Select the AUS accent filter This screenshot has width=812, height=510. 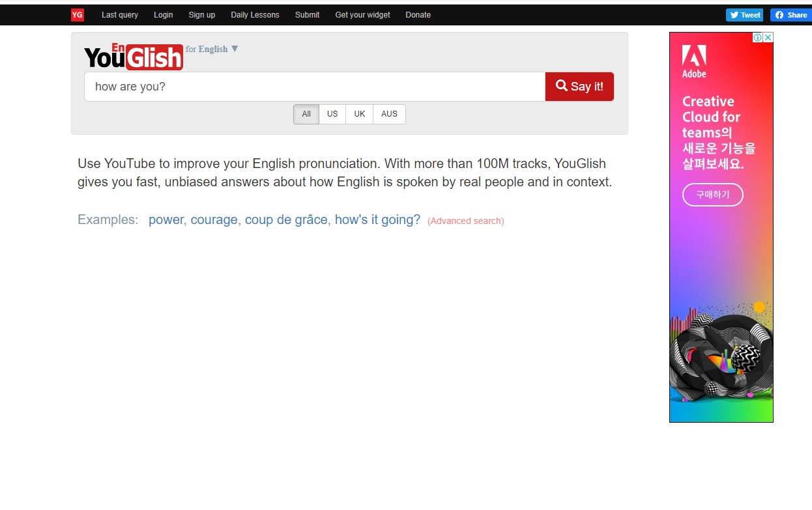pyautogui.click(x=389, y=114)
